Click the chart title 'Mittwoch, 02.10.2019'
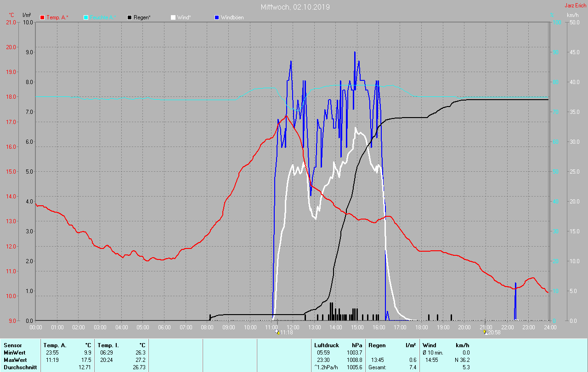Image resolution: width=588 pixels, height=372 pixels. click(295, 7)
